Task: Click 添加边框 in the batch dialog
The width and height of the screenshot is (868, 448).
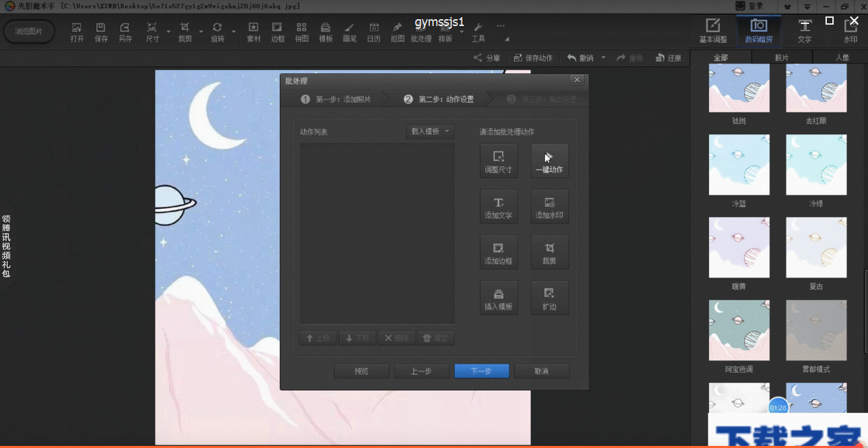Action: pyautogui.click(x=498, y=252)
